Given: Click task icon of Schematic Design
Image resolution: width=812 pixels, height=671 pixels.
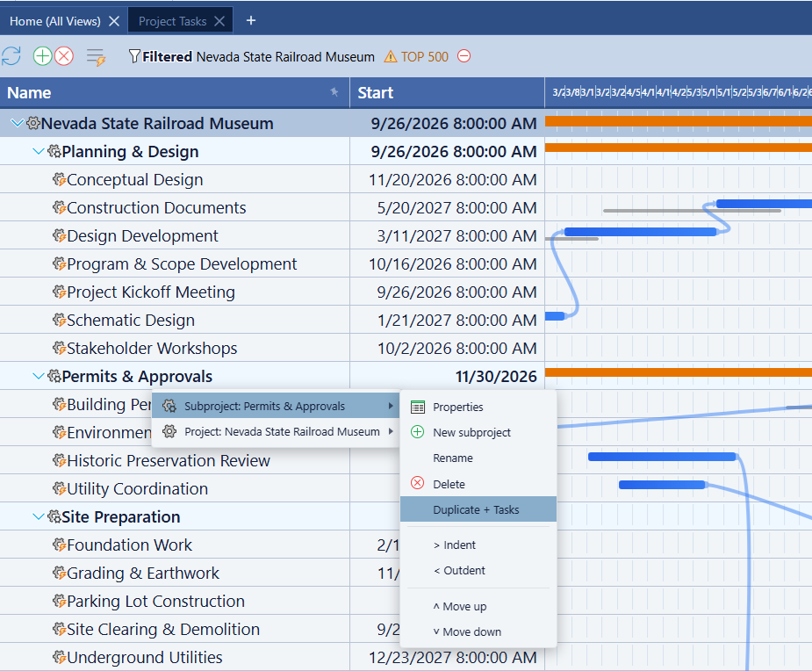Looking at the screenshot, I should coord(59,320).
